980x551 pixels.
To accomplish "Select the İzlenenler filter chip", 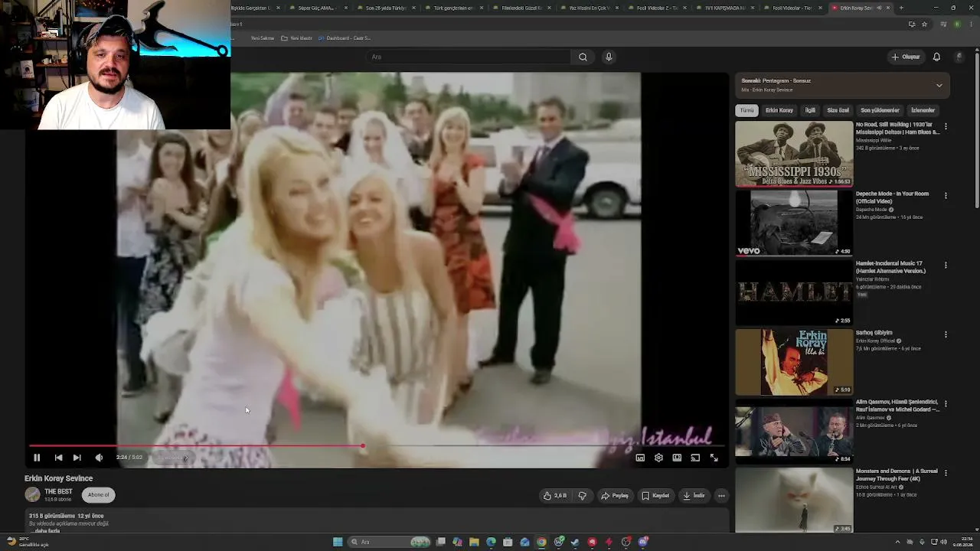I will pyautogui.click(x=923, y=110).
